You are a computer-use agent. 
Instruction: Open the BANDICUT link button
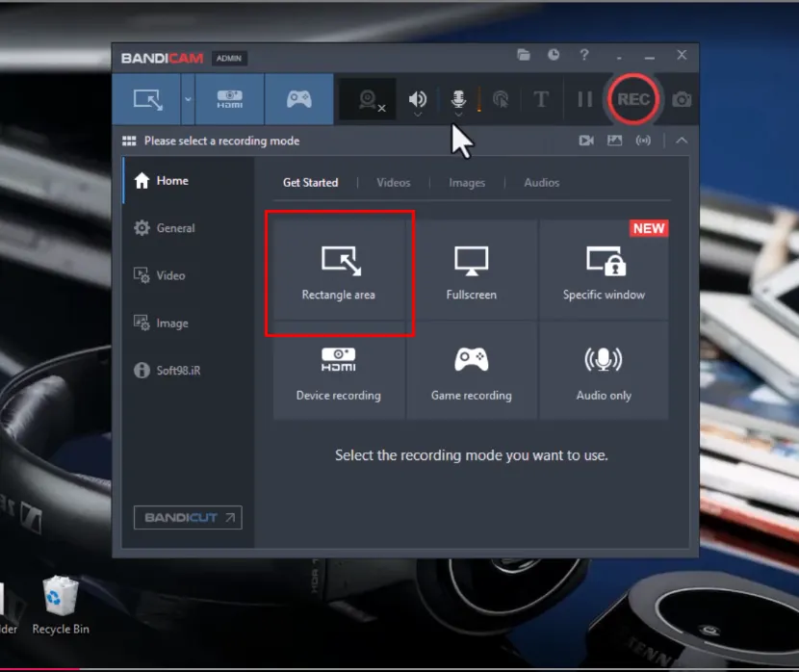[188, 518]
